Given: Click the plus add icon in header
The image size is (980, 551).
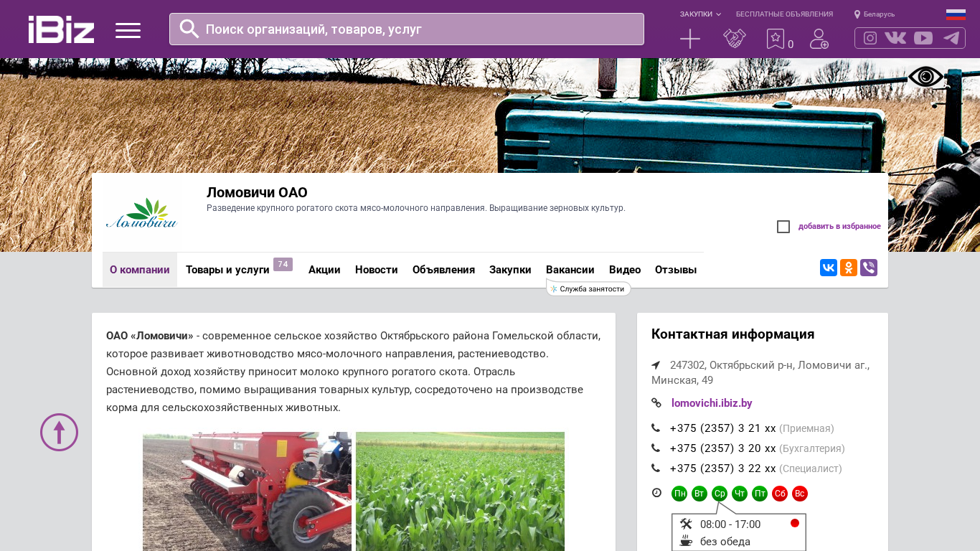Looking at the screenshot, I should click(690, 39).
